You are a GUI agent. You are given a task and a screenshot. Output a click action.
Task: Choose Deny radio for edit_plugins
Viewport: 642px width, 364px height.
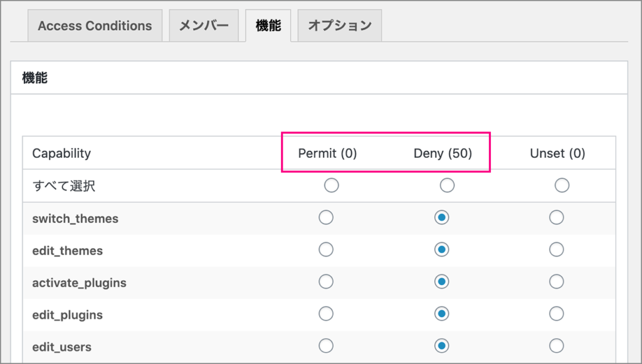442,314
